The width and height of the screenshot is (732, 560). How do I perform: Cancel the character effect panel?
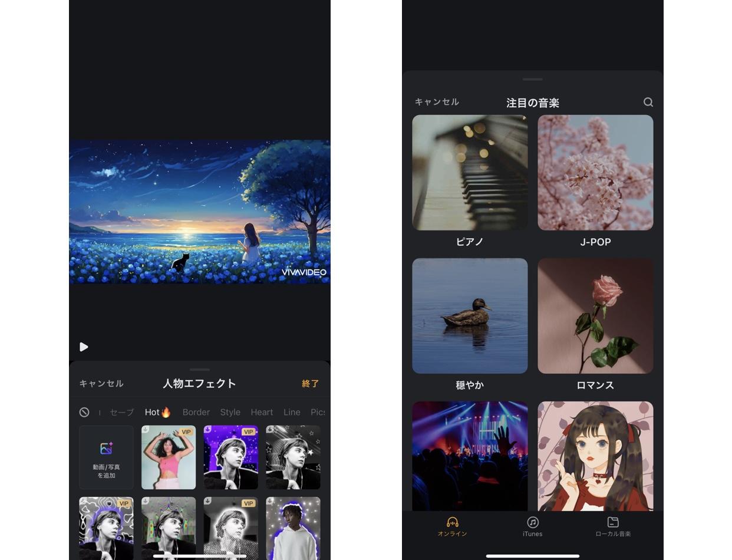(101, 383)
